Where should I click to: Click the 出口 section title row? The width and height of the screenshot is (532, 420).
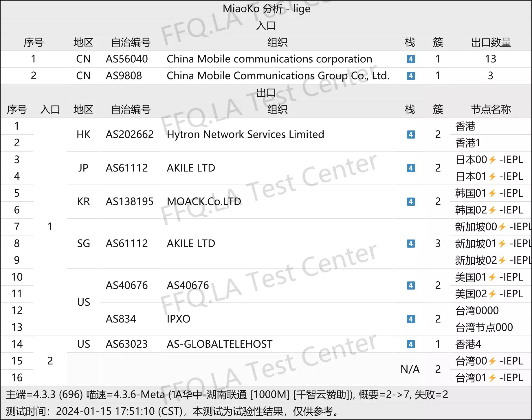(x=266, y=93)
